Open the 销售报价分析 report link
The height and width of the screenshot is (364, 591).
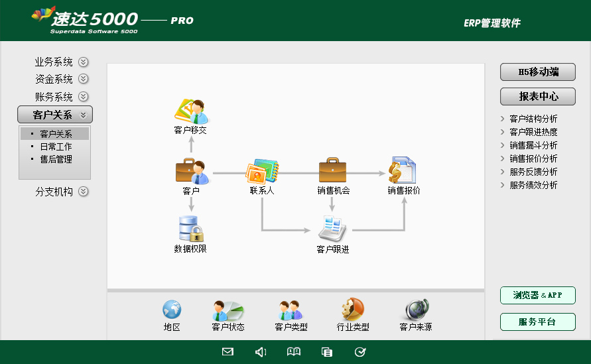[x=533, y=158]
